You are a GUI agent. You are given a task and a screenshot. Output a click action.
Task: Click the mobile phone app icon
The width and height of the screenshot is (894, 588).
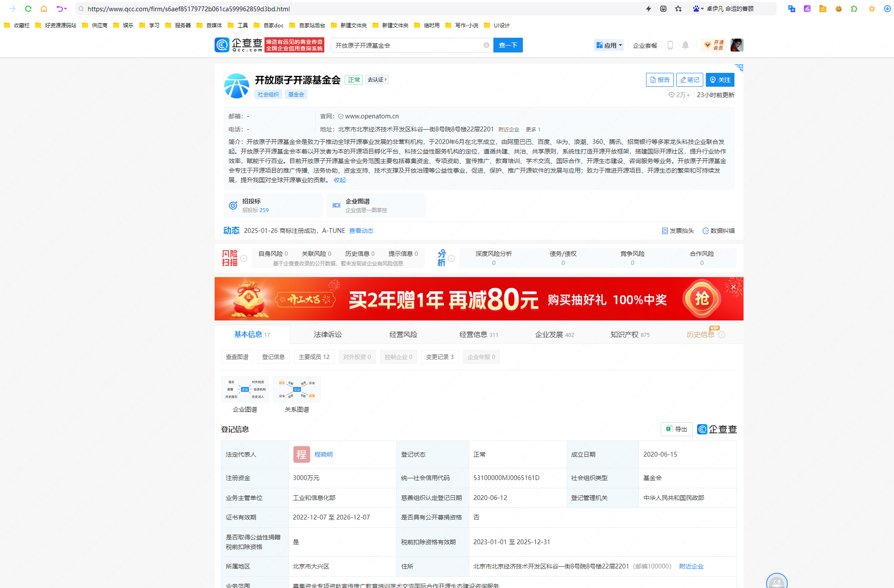click(670, 45)
